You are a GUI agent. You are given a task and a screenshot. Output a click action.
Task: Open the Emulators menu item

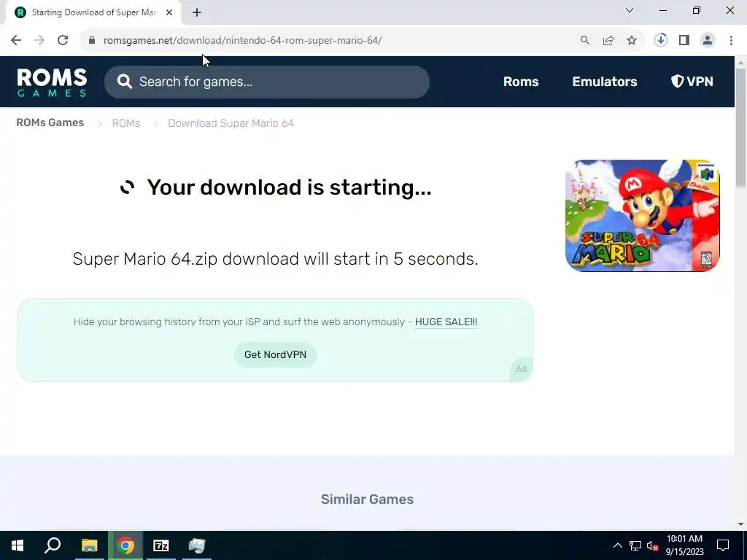pos(605,82)
